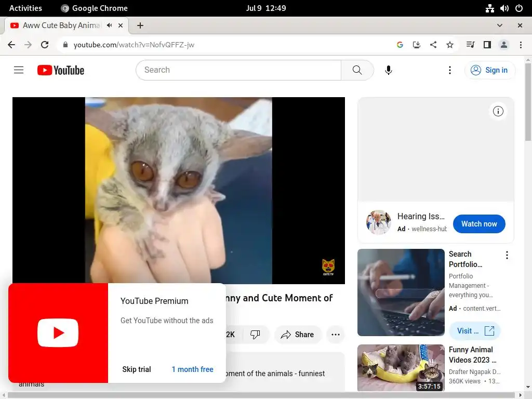Click the video player to pause
Viewport: 532px width, 399px height.
point(179,190)
